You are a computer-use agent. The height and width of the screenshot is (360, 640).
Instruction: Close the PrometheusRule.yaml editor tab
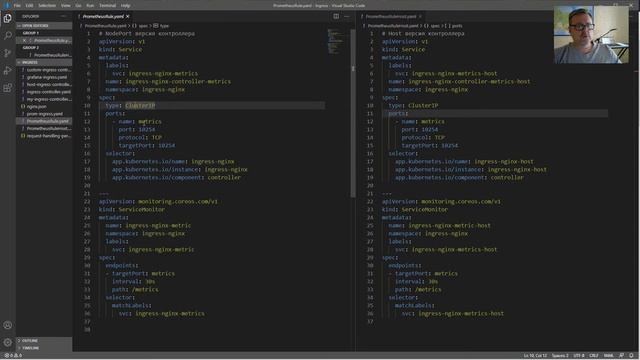[128, 16]
